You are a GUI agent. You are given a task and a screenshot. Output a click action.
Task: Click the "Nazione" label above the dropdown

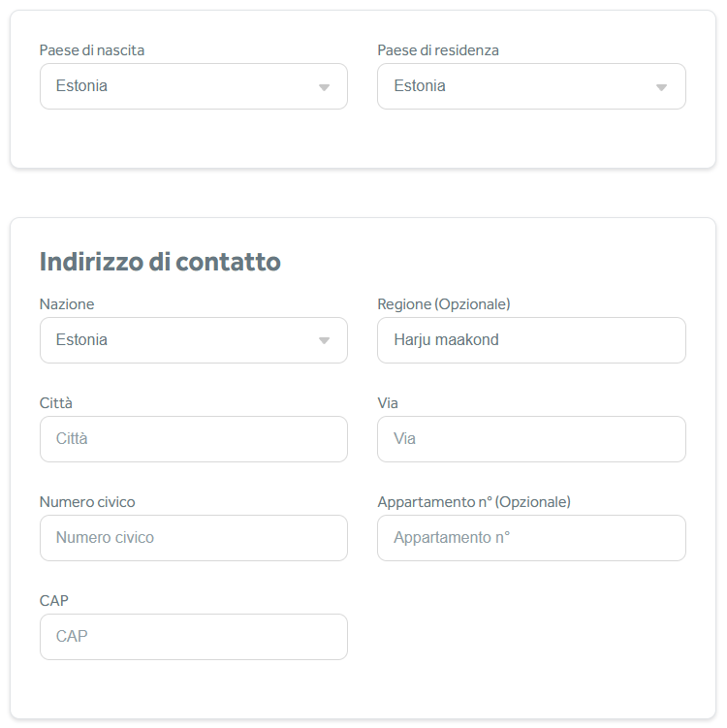click(67, 304)
